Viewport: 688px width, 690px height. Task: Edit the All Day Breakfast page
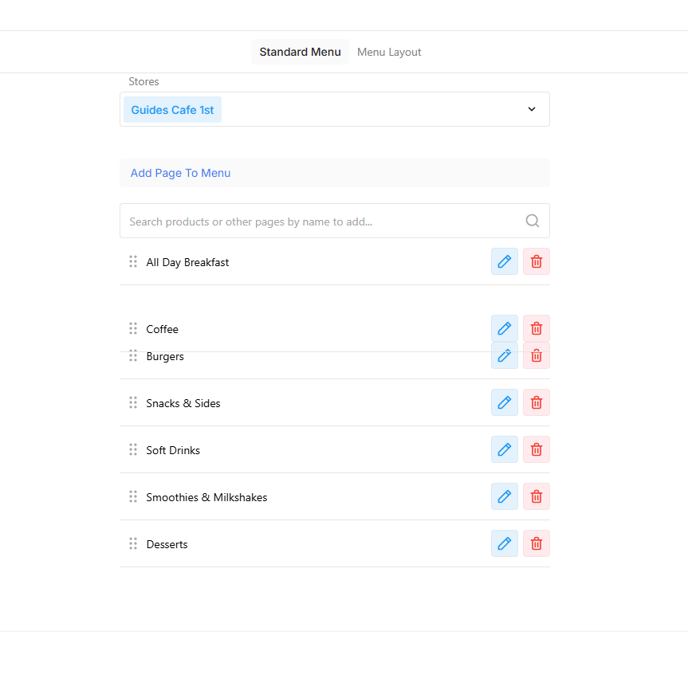click(504, 262)
